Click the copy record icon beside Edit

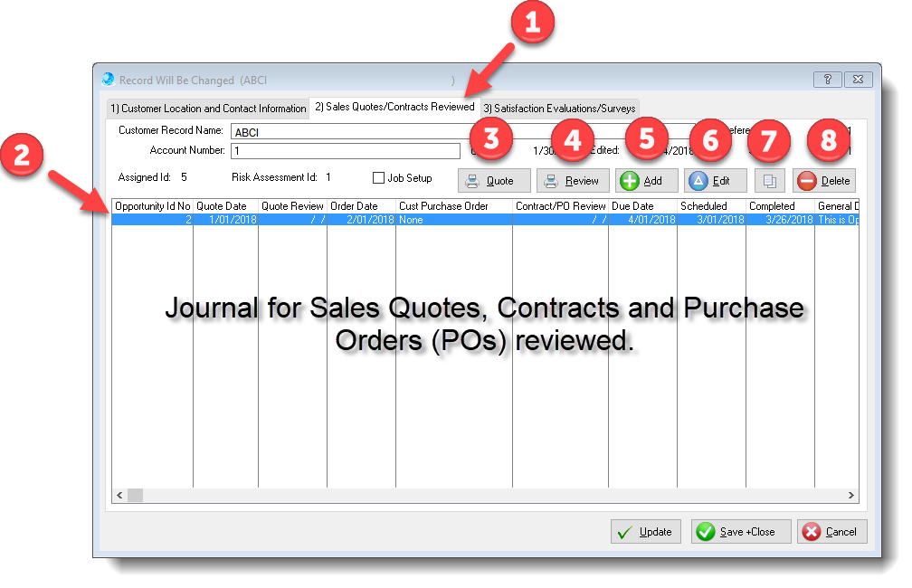coord(769,180)
